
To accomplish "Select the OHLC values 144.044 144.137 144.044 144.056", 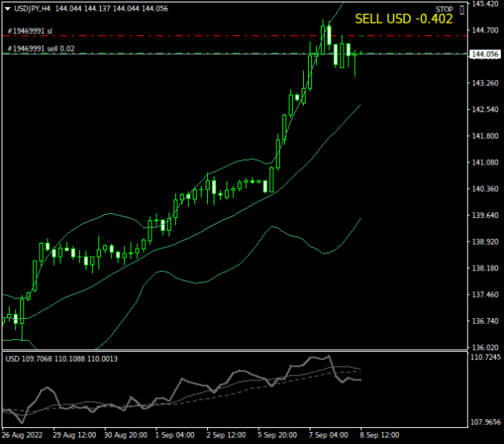I will 111,9.
